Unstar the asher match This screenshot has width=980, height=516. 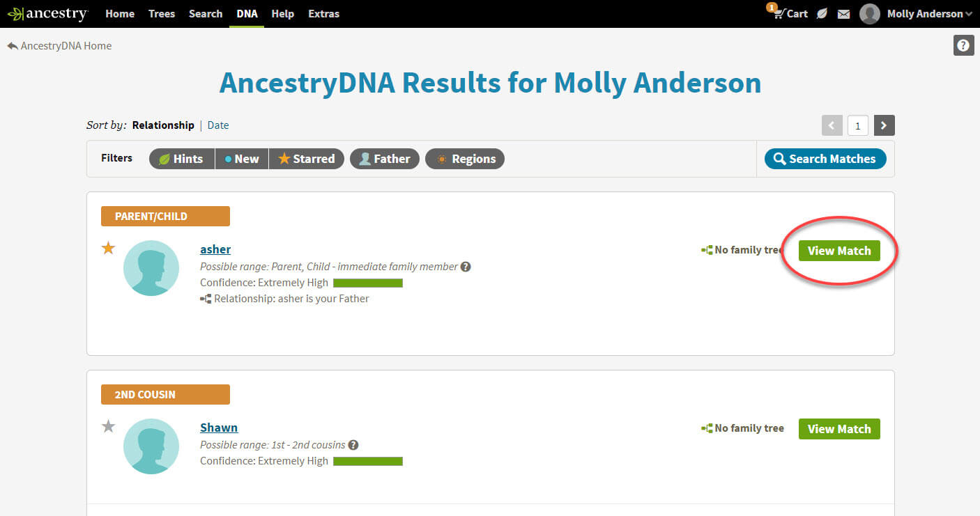click(108, 248)
